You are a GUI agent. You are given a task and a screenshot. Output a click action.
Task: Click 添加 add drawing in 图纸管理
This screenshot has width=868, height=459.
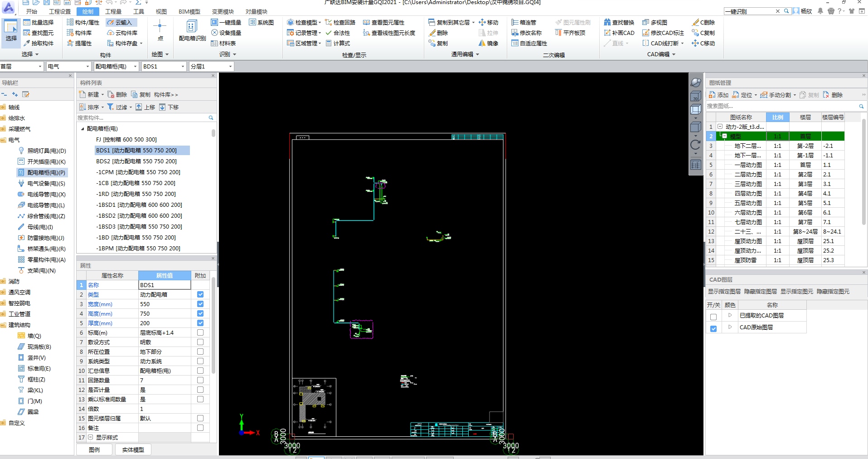[x=719, y=95]
